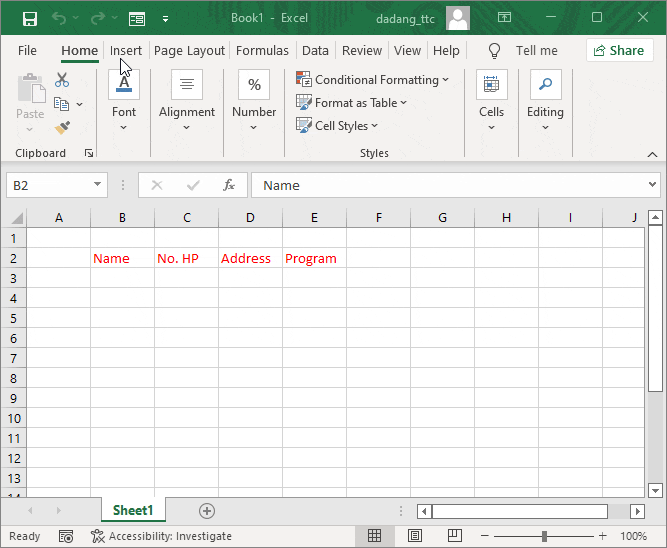Click Accessibility: Investigate in status bar
The height and width of the screenshot is (548, 667).
(x=162, y=536)
